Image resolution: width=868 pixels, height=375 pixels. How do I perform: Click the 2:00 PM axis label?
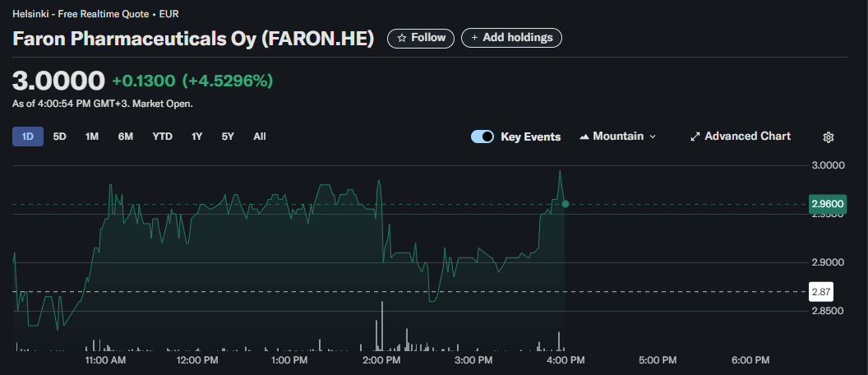tap(380, 360)
